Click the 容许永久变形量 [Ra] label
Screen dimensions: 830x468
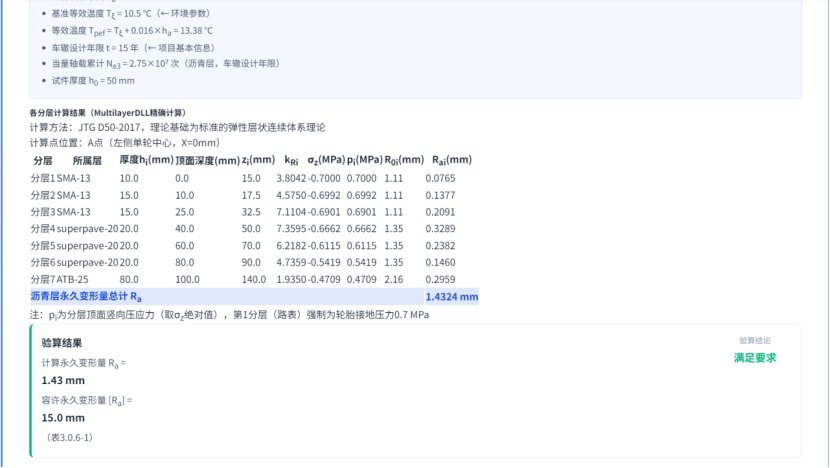(x=87, y=401)
